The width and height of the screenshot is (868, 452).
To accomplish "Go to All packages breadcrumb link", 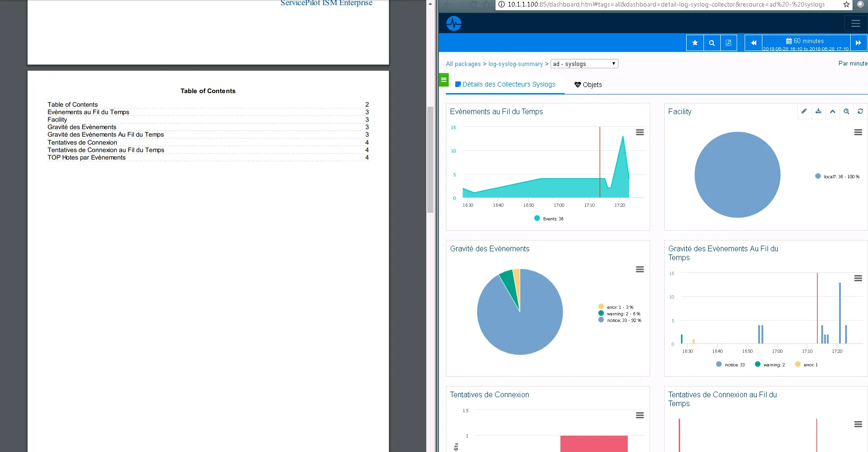I will tap(463, 64).
